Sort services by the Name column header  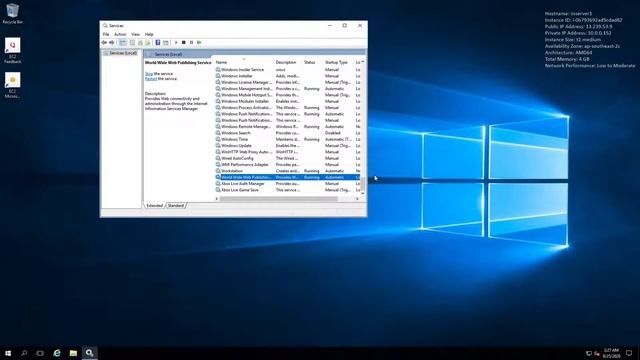point(244,62)
